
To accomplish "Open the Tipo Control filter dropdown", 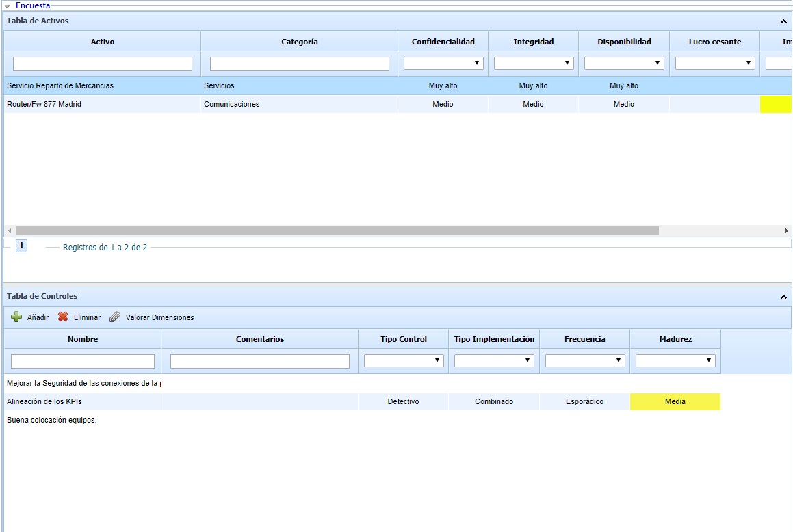I will (404, 360).
